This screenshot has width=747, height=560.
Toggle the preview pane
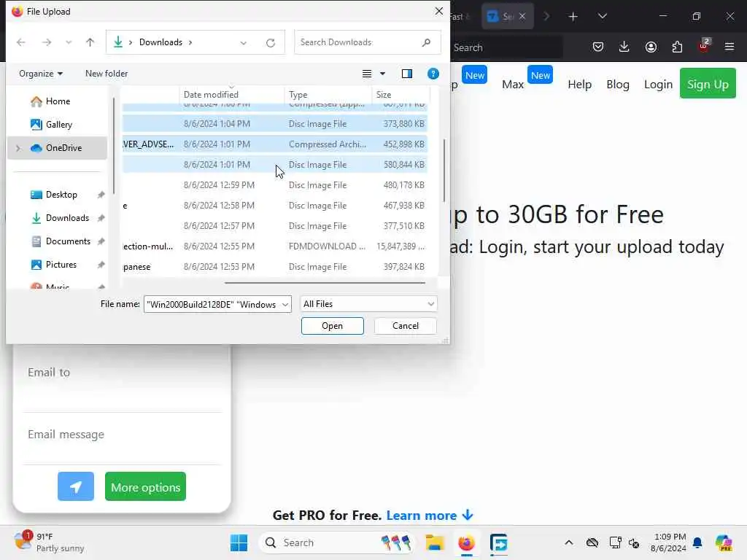(x=407, y=74)
